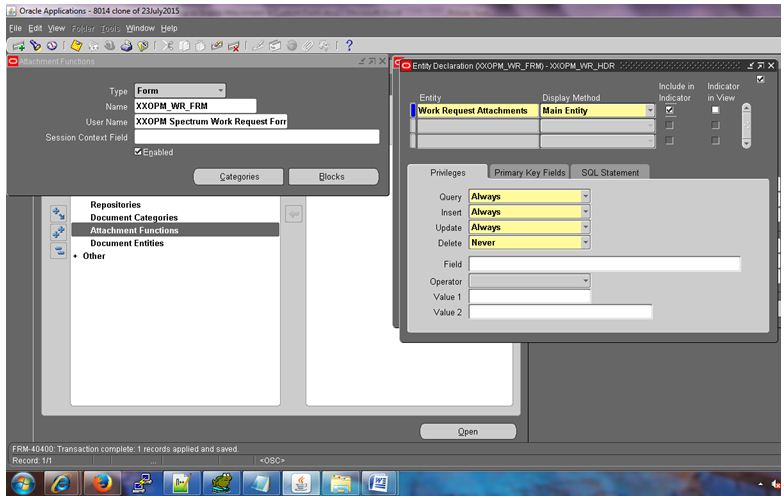The height and width of the screenshot is (498, 784).
Task: Click the Translations globe icon
Action: point(292,46)
